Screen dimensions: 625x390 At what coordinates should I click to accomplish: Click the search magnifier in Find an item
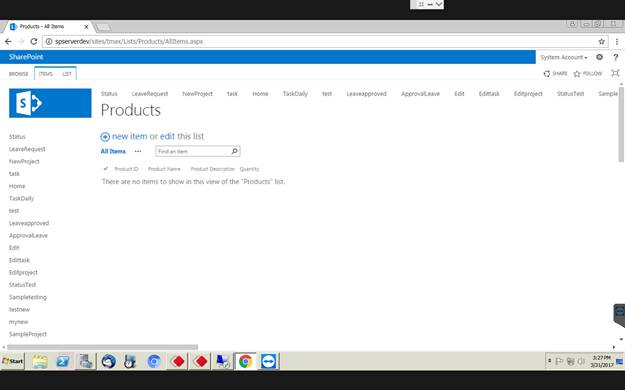(234, 151)
